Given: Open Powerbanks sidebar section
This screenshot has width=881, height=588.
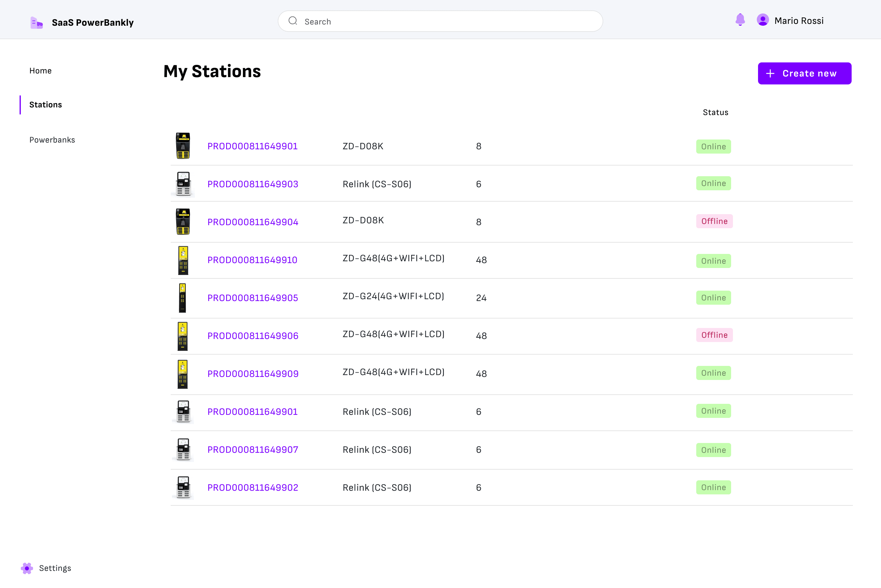Looking at the screenshot, I should [x=52, y=140].
